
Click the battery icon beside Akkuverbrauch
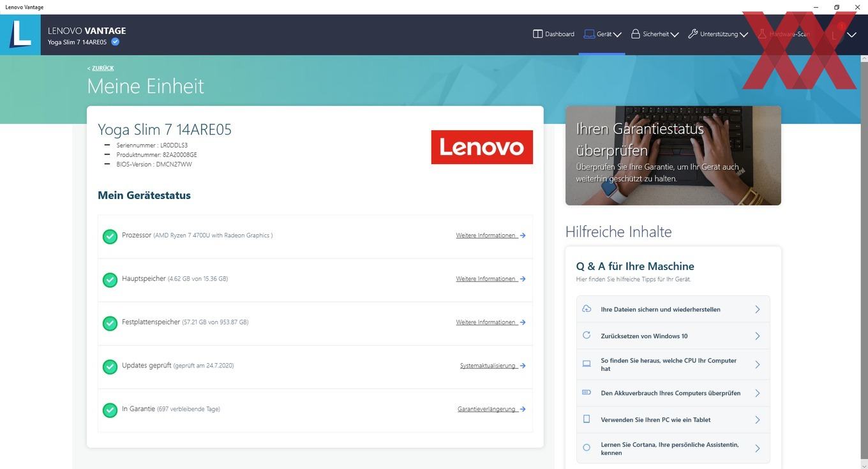pyautogui.click(x=587, y=392)
